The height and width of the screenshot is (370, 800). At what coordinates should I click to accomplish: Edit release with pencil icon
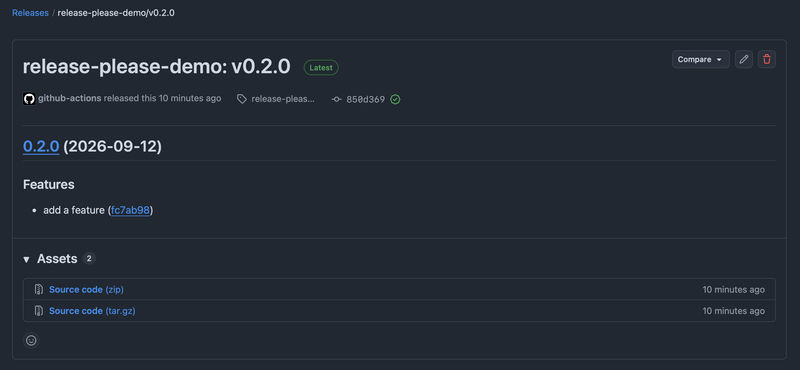tap(744, 60)
